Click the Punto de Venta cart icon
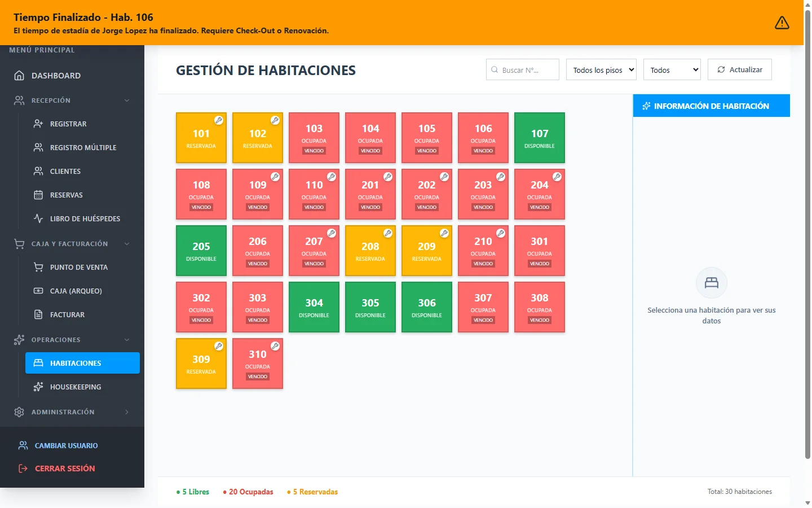812x508 pixels. tap(38, 267)
